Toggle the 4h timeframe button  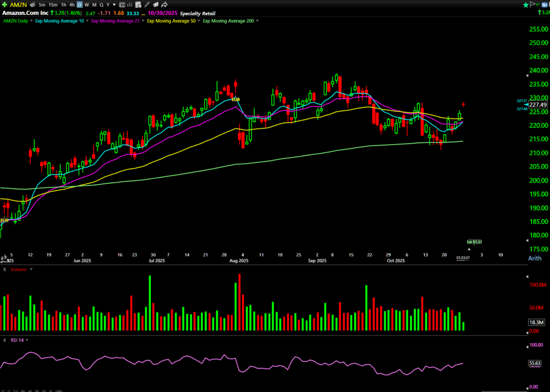click(x=71, y=4)
